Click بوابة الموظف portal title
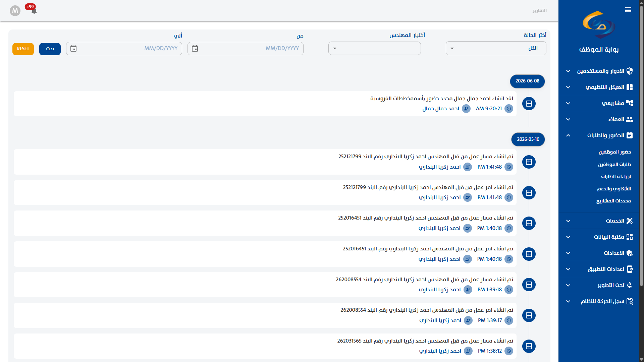This screenshot has height=362, width=644. [x=599, y=50]
